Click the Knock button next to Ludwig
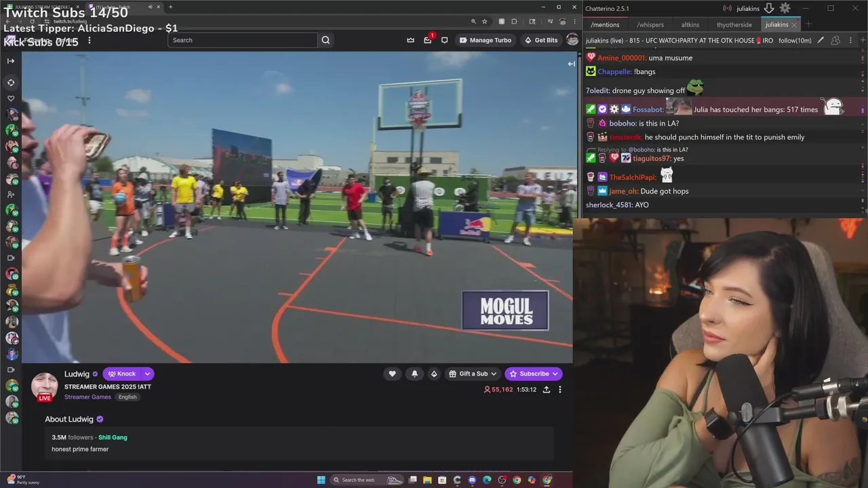Screen dimensions: 868x488 [x=122, y=373]
